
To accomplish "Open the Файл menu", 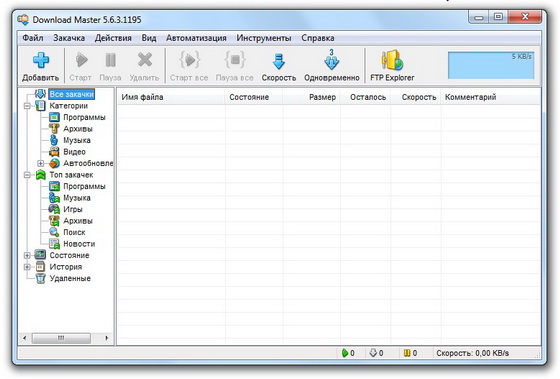I will click(33, 38).
